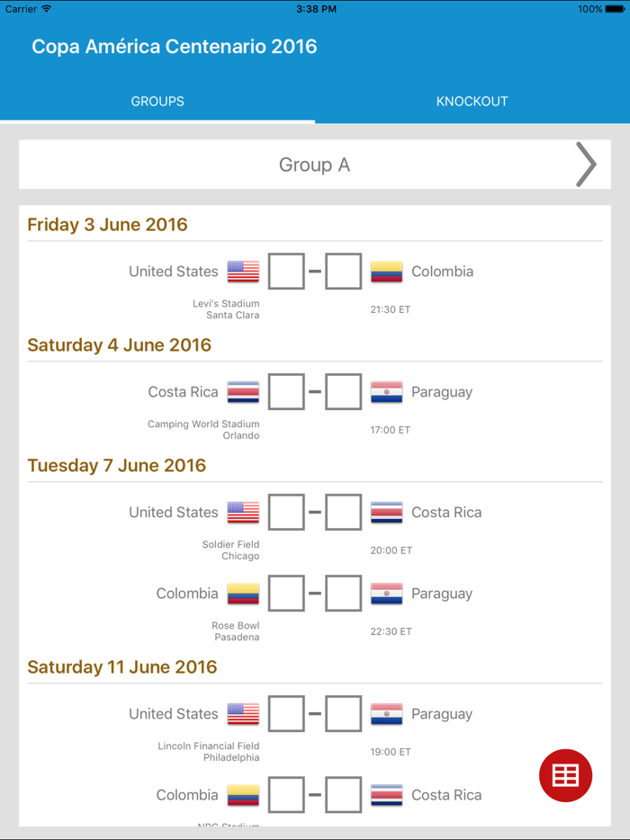Click the Copa América Centenario 2016 title
The width and height of the screenshot is (630, 840).
click(174, 46)
